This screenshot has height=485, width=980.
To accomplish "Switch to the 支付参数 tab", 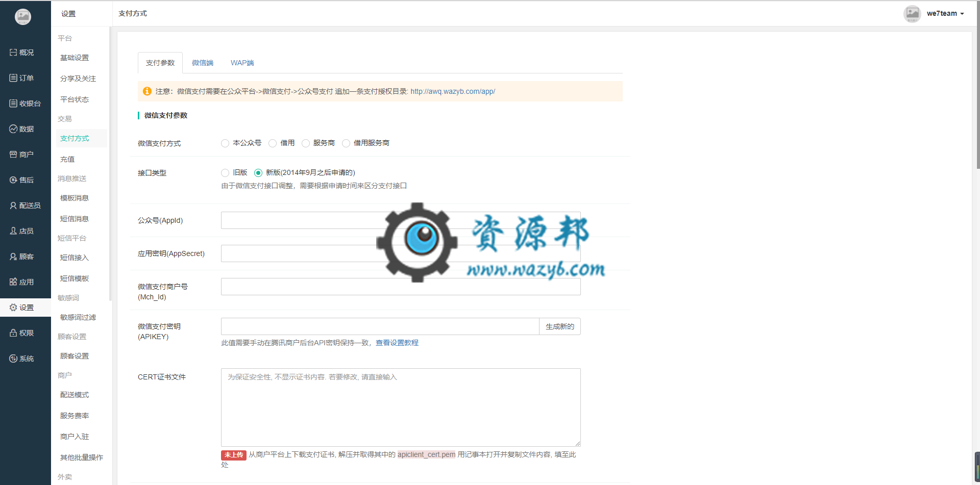I will (160, 63).
